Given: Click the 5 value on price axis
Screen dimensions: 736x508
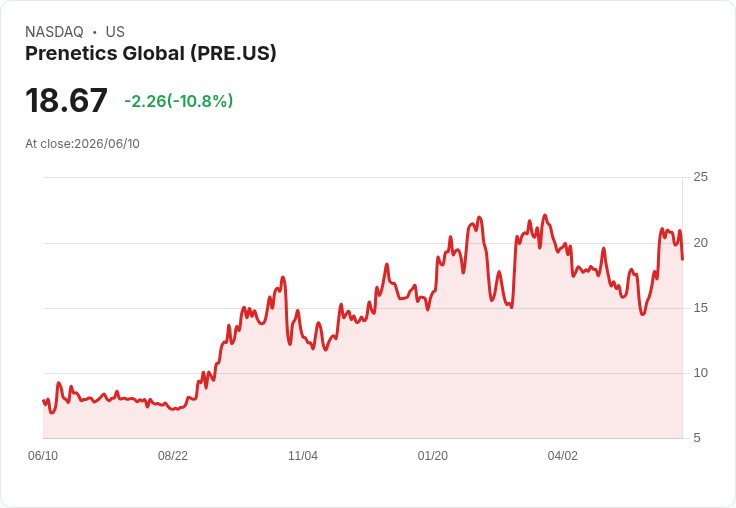Looking at the screenshot, I should tap(697, 438).
